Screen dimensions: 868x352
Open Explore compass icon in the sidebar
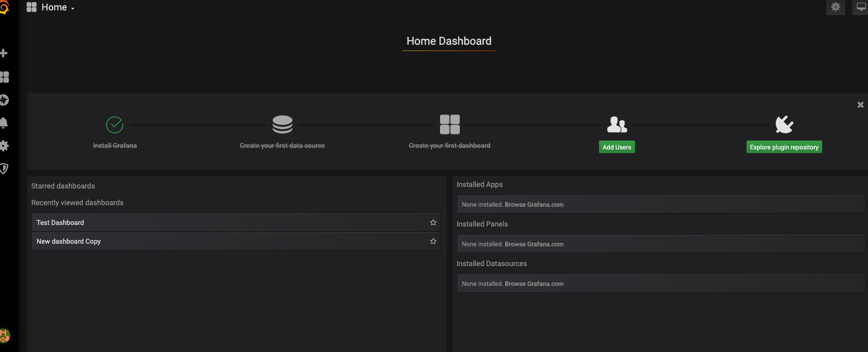click(x=4, y=100)
